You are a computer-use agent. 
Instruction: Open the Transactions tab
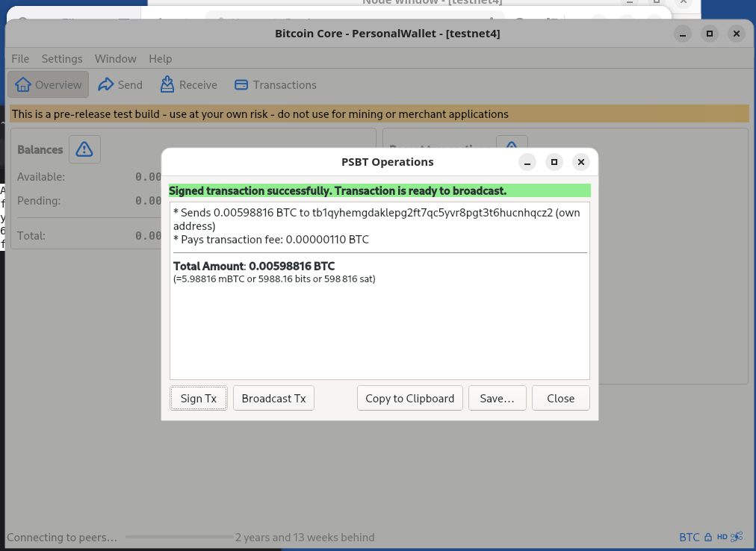[x=276, y=85]
